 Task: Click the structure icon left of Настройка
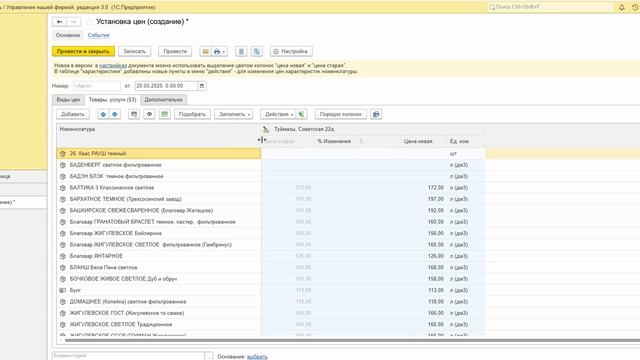point(257,51)
